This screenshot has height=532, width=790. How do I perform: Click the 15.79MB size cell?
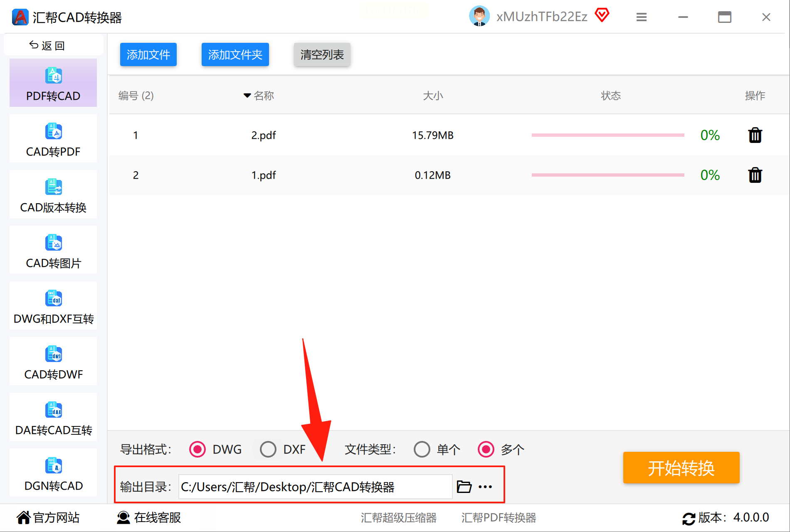tap(433, 135)
